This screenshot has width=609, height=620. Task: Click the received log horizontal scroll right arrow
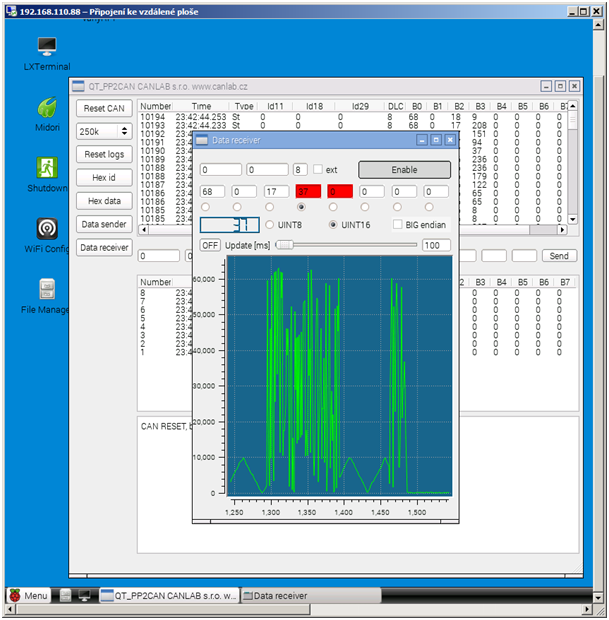562,229
